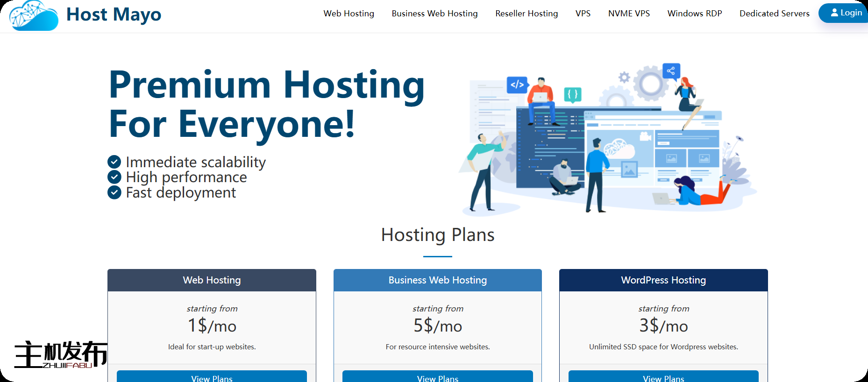868x382 pixels.
Task: Click the WordPress Hosting card header
Action: coord(663,280)
